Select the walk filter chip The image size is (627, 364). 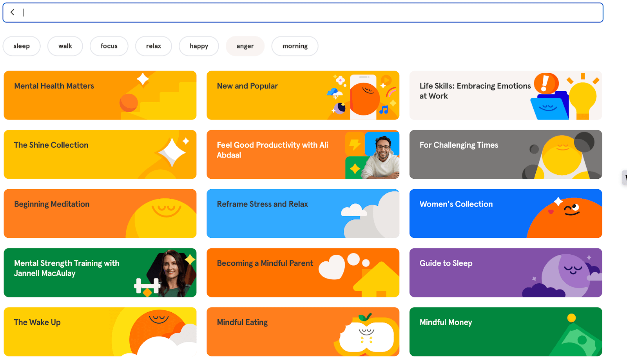click(x=65, y=46)
